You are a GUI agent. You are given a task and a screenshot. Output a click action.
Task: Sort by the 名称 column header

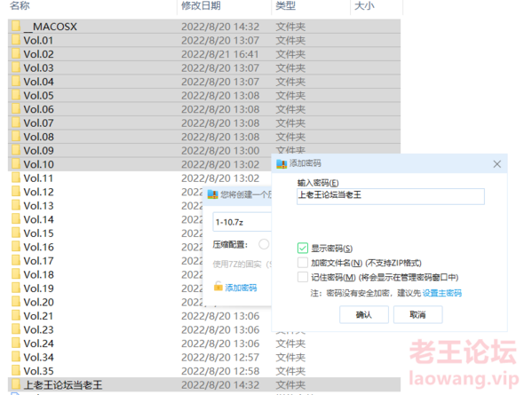click(x=20, y=5)
